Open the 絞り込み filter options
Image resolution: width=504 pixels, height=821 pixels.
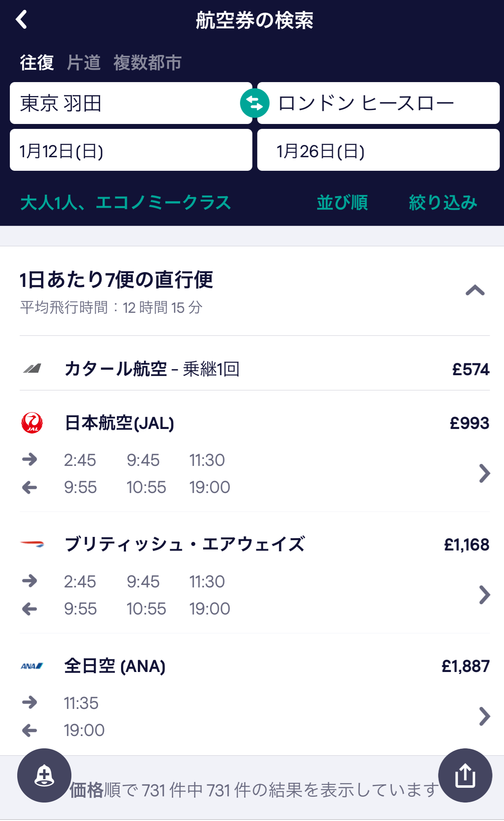(443, 203)
